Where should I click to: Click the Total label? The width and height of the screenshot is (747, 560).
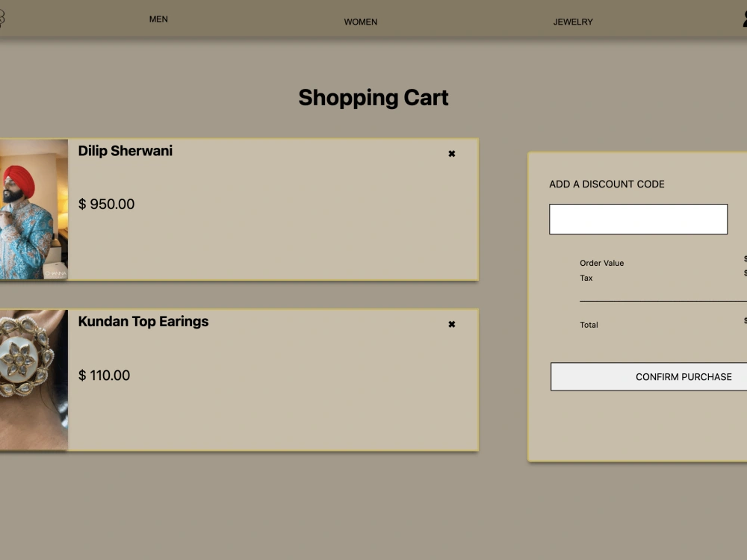(589, 325)
